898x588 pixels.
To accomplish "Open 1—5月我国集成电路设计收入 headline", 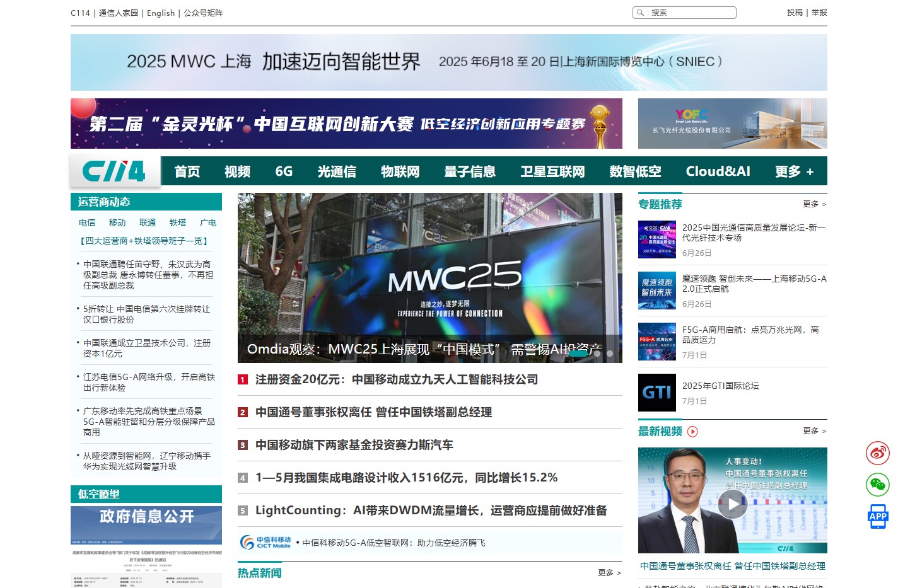I will 407,478.
